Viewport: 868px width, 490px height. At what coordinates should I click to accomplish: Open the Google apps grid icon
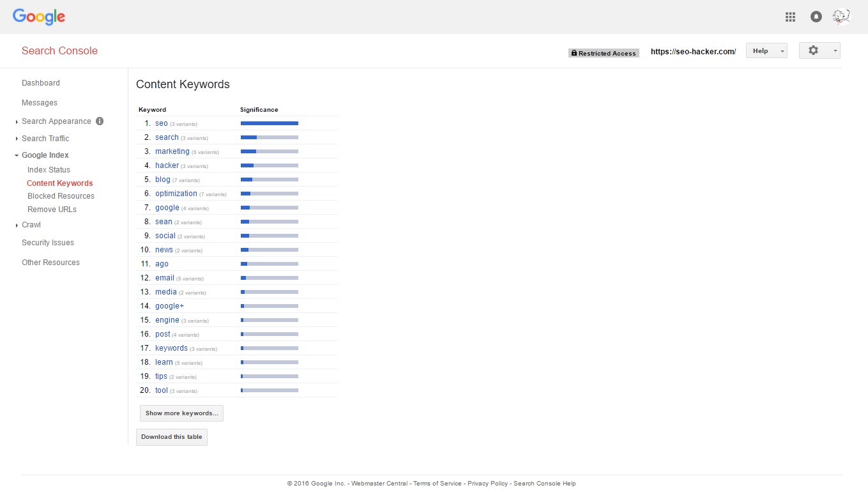[x=790, y=17]
